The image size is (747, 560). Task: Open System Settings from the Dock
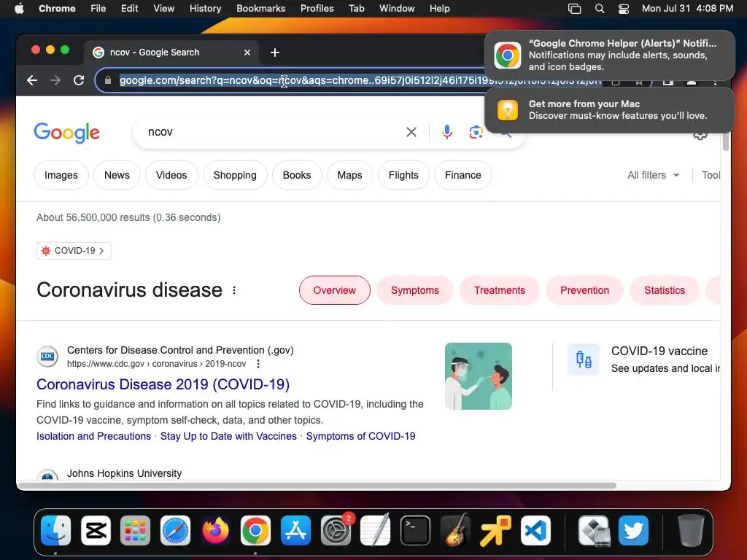(x=336, y=531)
